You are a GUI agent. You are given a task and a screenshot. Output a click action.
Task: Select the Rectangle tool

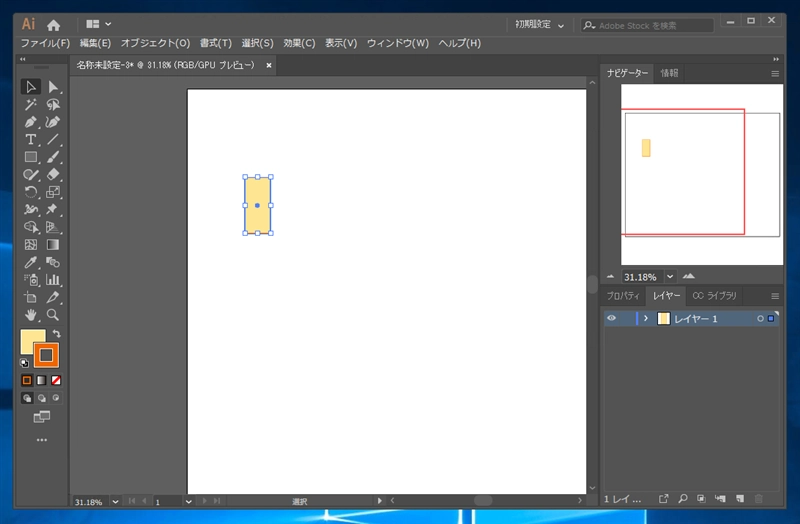coord(31,157)
